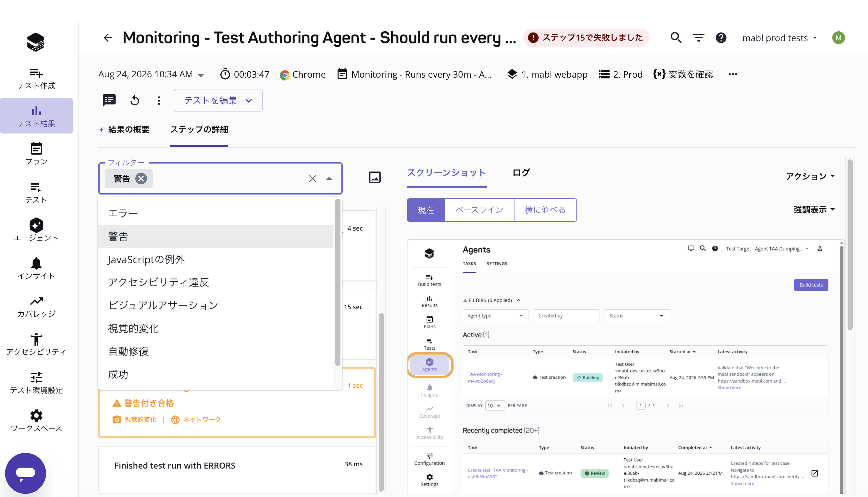868x497 pixels.
Task: Open アクセシビリティ in the left sidebar
Action: (x=36, y=344)
